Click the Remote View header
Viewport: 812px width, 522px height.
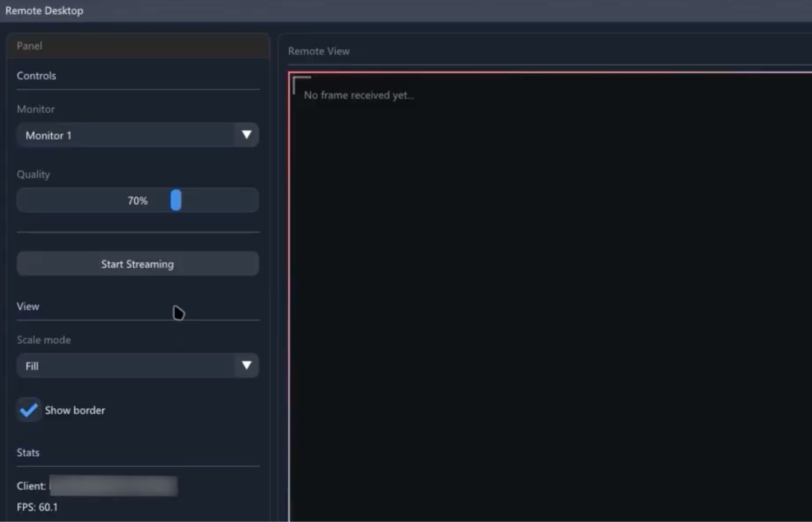319,51
